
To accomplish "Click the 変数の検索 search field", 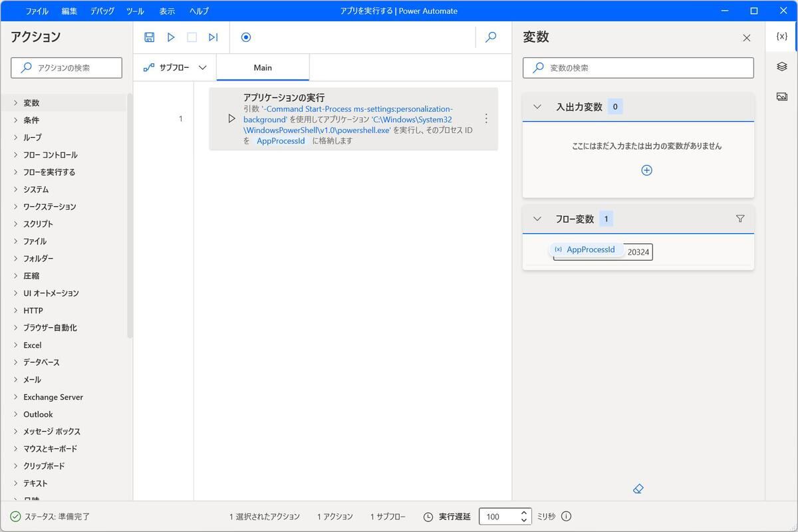I will click(638, 68).
